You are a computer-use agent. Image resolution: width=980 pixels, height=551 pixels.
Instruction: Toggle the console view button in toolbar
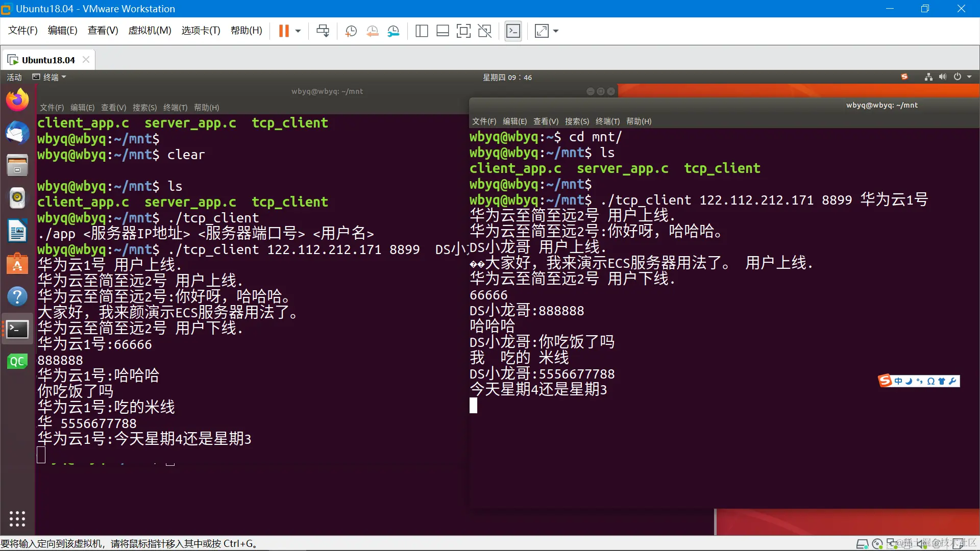click(513, 31)
